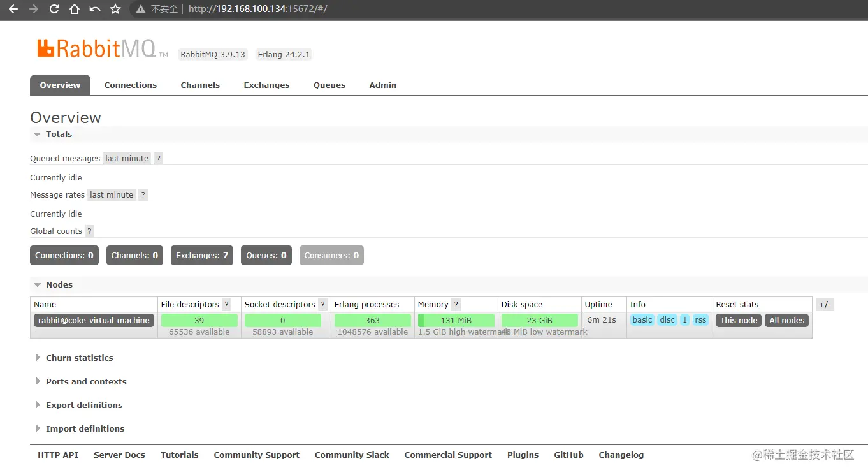Click the Channels: 0 count button

pyautogui.click(x=134, y=256)
